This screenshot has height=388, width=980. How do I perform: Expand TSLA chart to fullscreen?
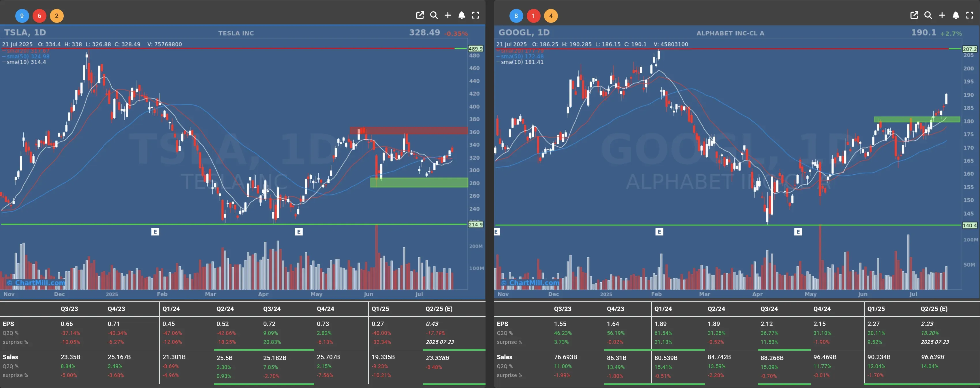coord(475,15)
